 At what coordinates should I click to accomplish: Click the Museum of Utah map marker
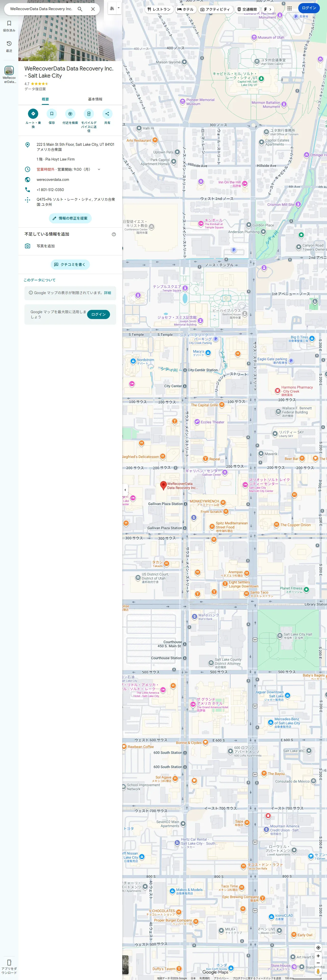pos(254,37)
